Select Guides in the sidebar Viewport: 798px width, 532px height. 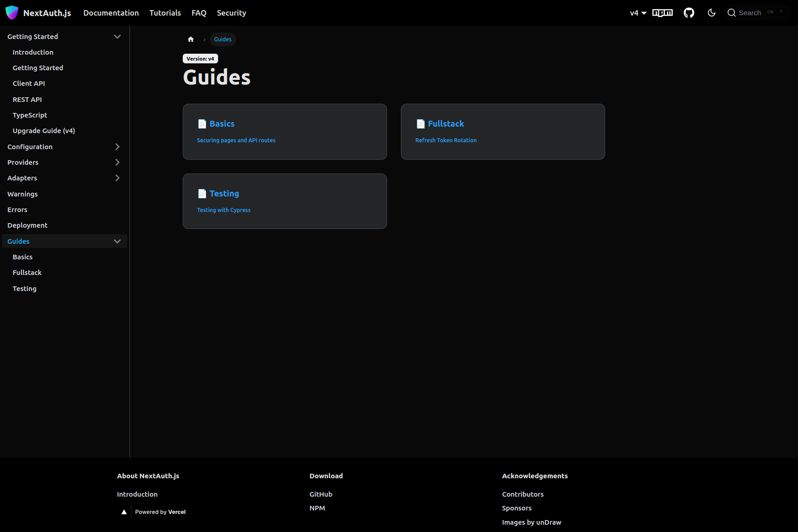click(18, 241)
